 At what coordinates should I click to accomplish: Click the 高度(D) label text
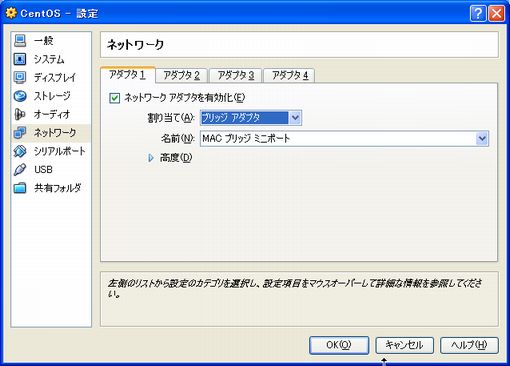(176, 158)
